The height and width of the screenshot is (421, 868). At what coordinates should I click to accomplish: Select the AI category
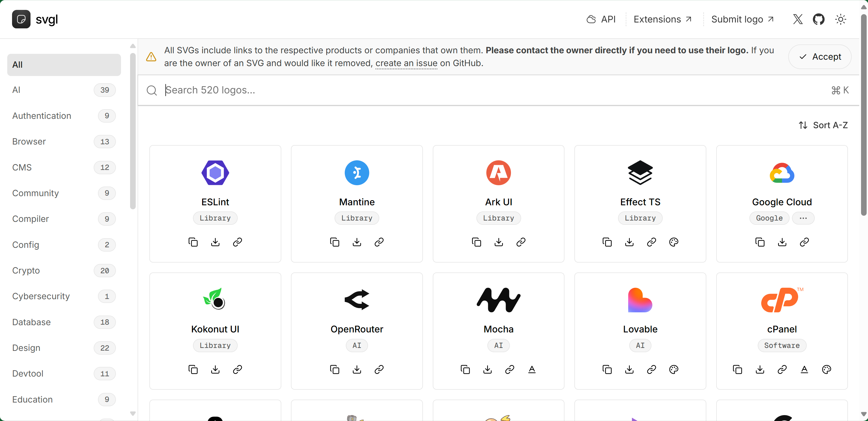[64, 90]
